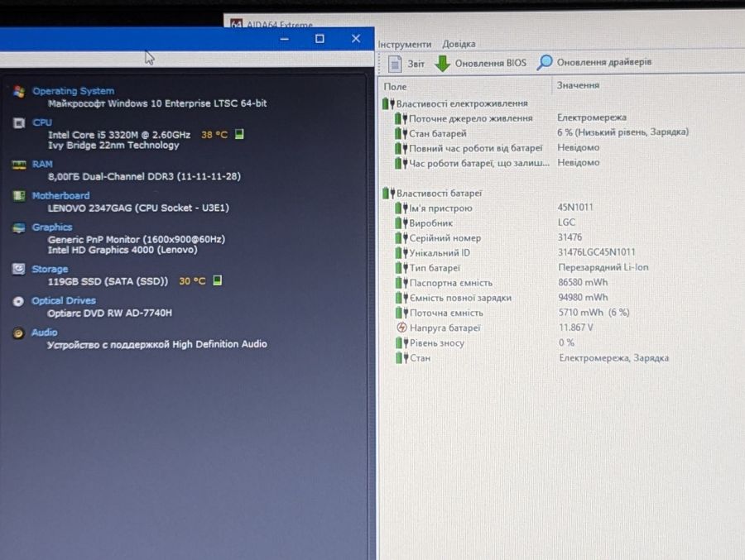Open the Storage section link
Screen dimensions: 745x560
click(x=50, y=269)
